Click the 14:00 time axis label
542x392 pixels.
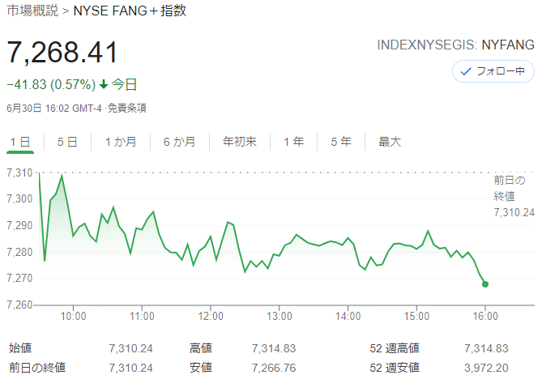pyautogui.click(x=348, y=316)
